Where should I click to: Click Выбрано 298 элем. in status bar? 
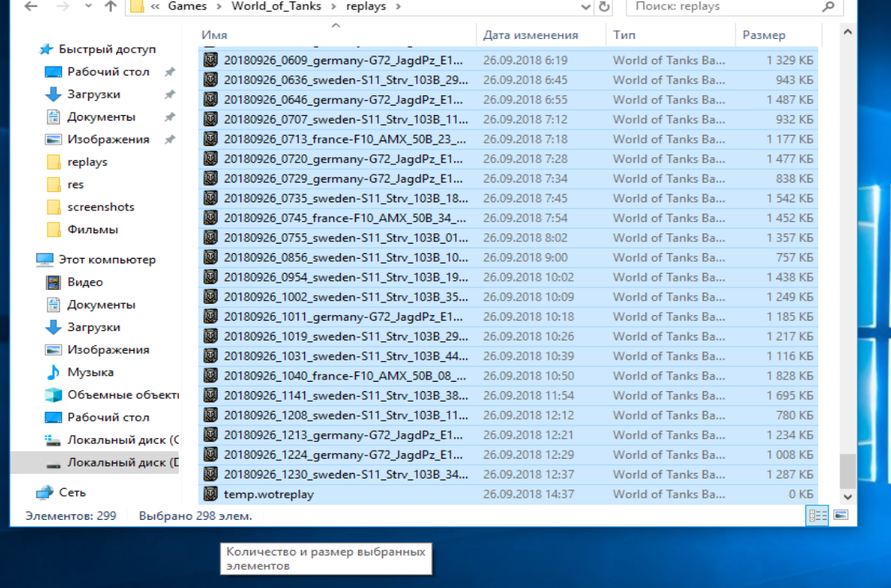pyautogui.click(x=195, y=516)
